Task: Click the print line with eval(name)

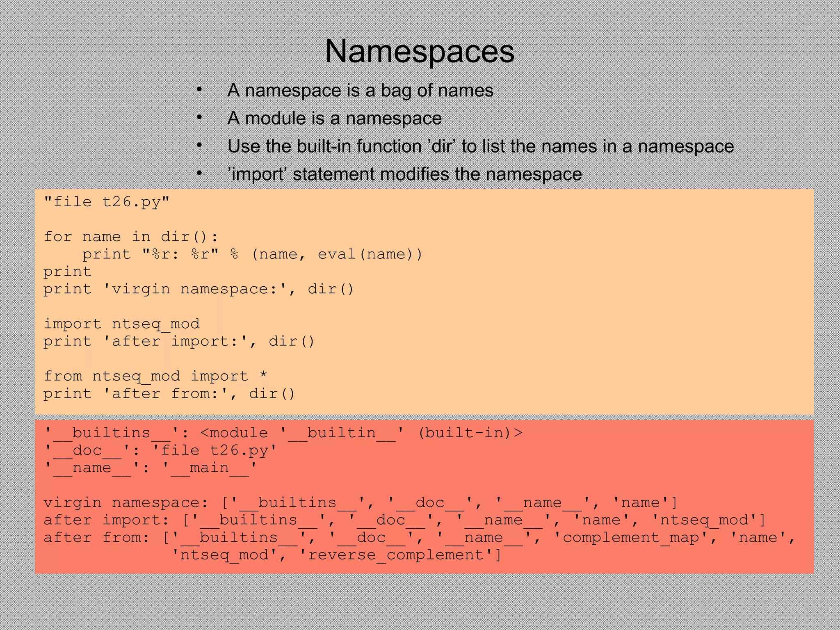Action: [252, 254]
